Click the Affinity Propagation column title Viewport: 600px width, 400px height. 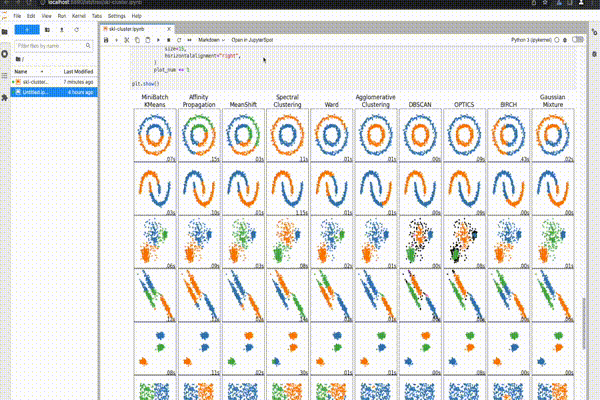(199, 101)
